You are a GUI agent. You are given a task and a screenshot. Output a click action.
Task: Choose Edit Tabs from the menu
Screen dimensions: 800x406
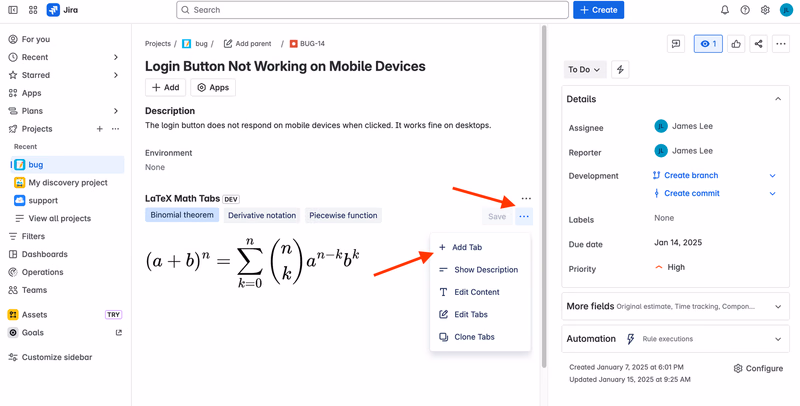click(480, 315)
